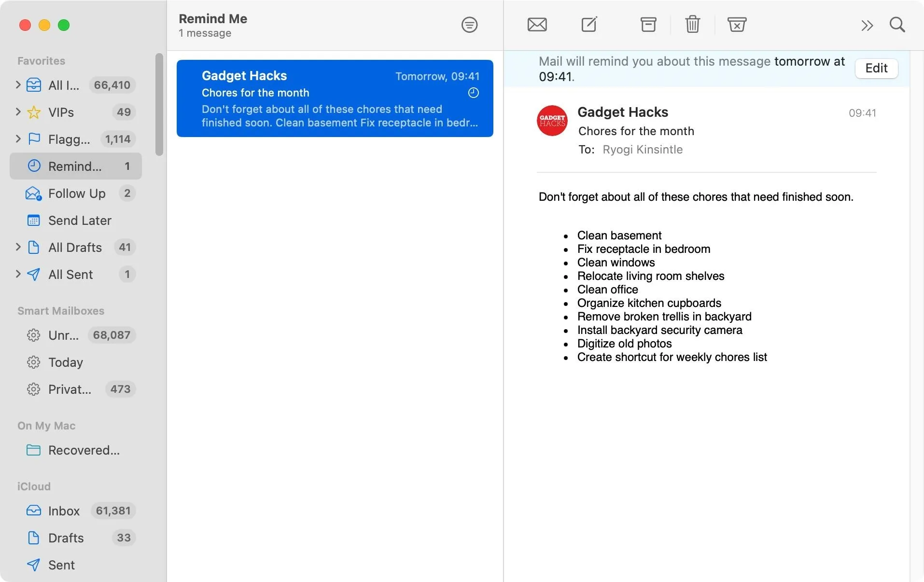This screenshot has width=924, height=582.
Task: Toggle the message list filter
Action: [x=469, y=25]
